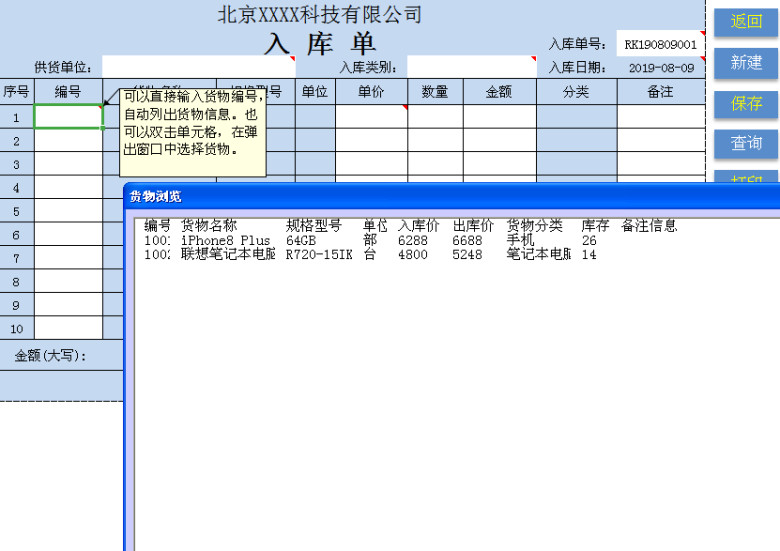The image size is (780, 551).
Task: Click the row number 4 cell
Action: click(x=16, y=187)
